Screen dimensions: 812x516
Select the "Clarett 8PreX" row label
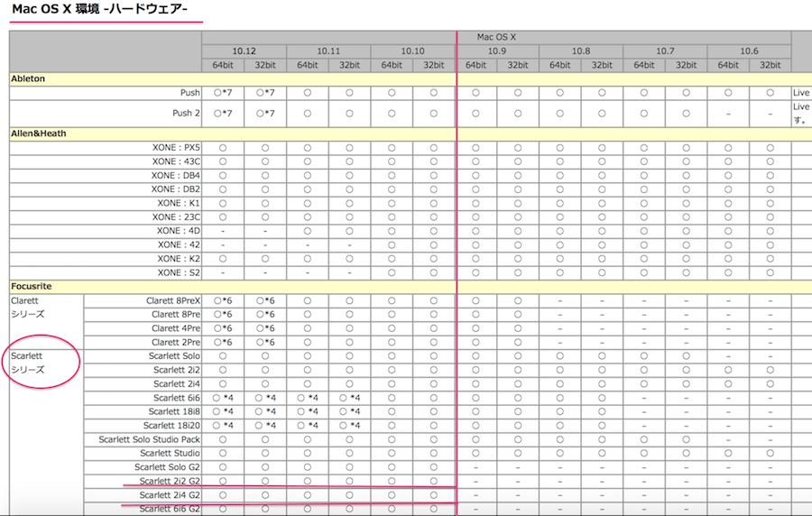[173, 300]
